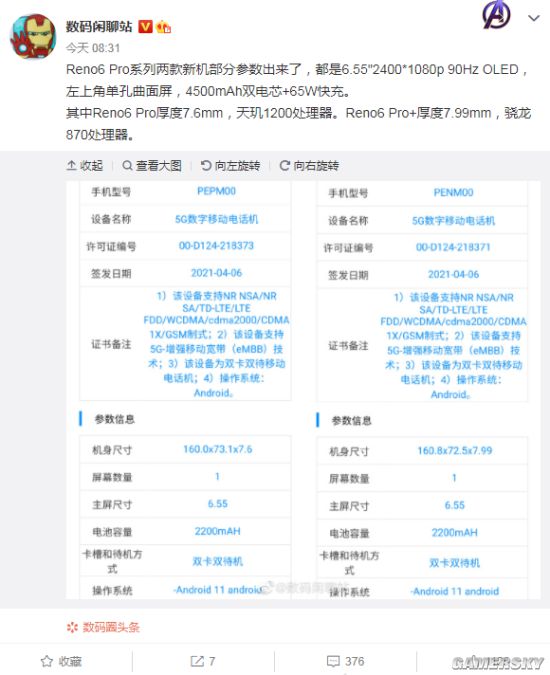Screen dimensions: 550x675
Task: Click the orange V verified badge
Action: coord(145,27)
